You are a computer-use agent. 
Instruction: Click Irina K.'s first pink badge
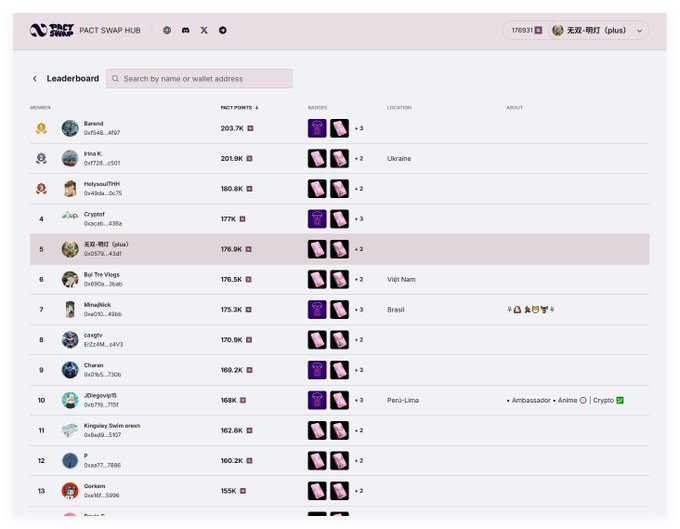(317, 158)
